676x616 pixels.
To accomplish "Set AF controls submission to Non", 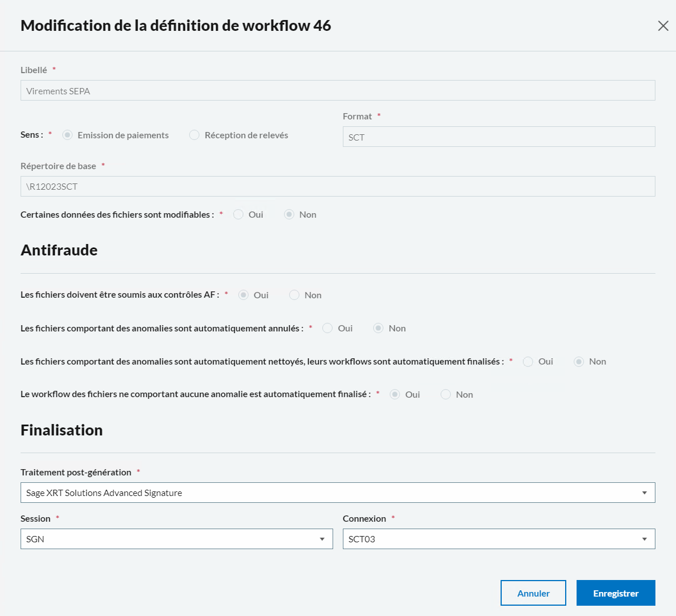I will point(294,295).
